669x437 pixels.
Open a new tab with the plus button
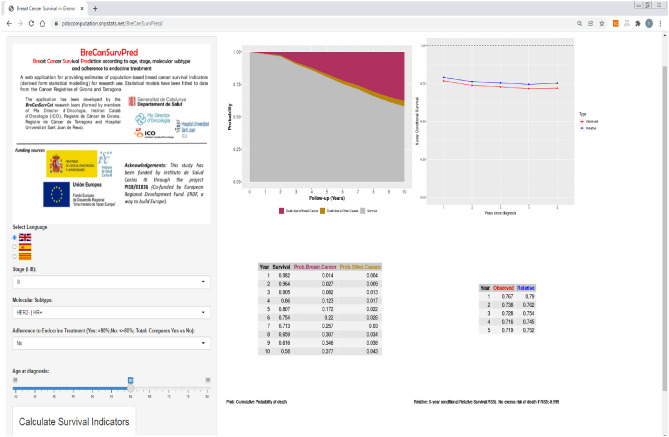(x=95, y=8)
